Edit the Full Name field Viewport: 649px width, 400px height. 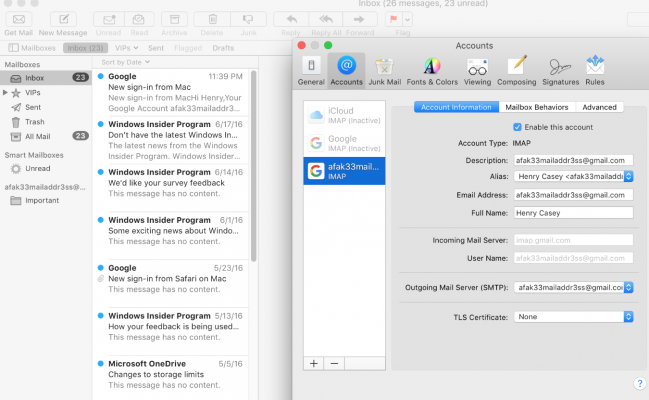click(x=574, y=213)
